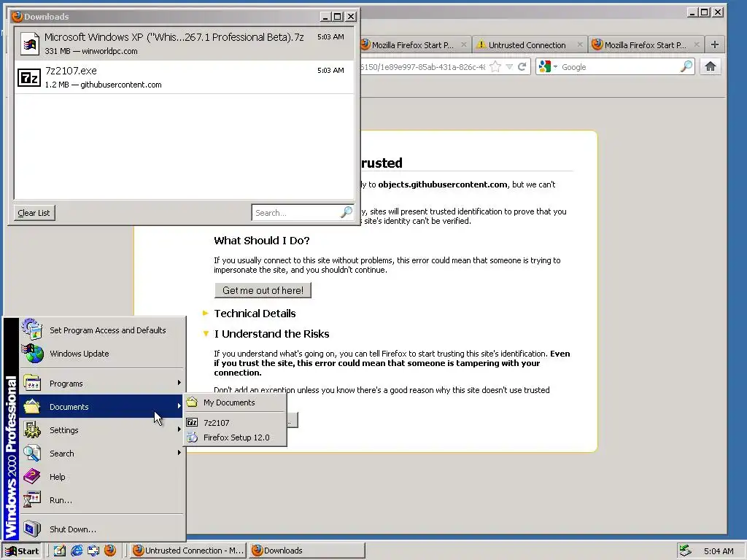The width and height of the screenshot is (747, 560).
Task: Expand the Technical Details section
Action: 206,313
